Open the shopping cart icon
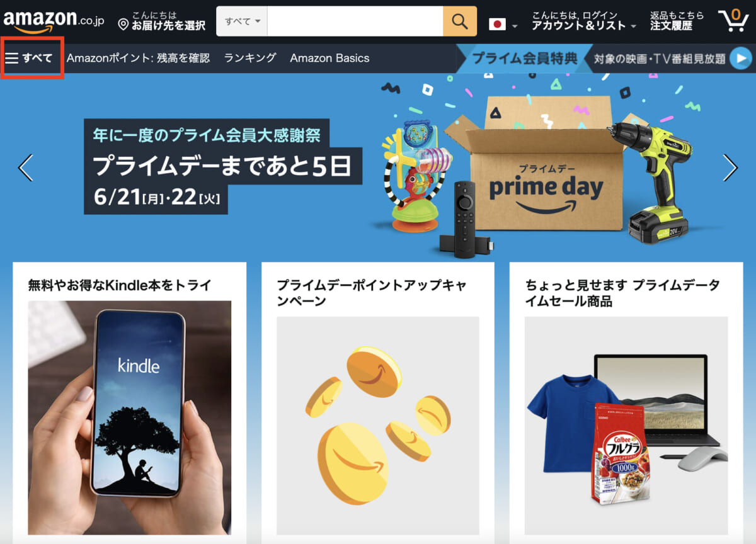Screen dimensions: 756x544 [x=733, y=20]
